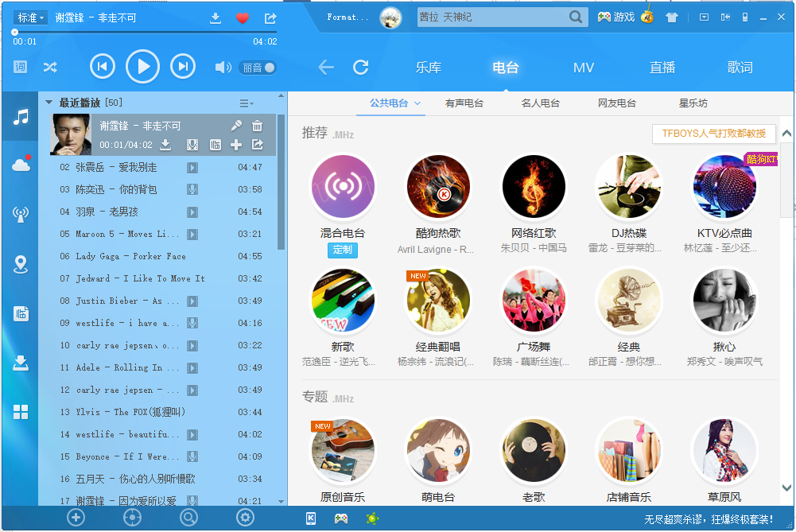Play the 酷狗热歌 radio station
The height and width of the screenshot is (532, 796).
click(438, 187)
